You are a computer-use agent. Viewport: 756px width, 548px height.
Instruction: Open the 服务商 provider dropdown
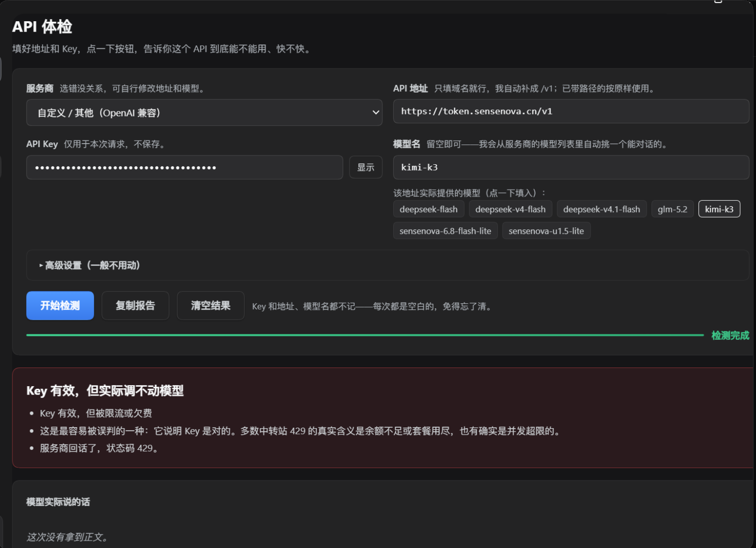204,112
